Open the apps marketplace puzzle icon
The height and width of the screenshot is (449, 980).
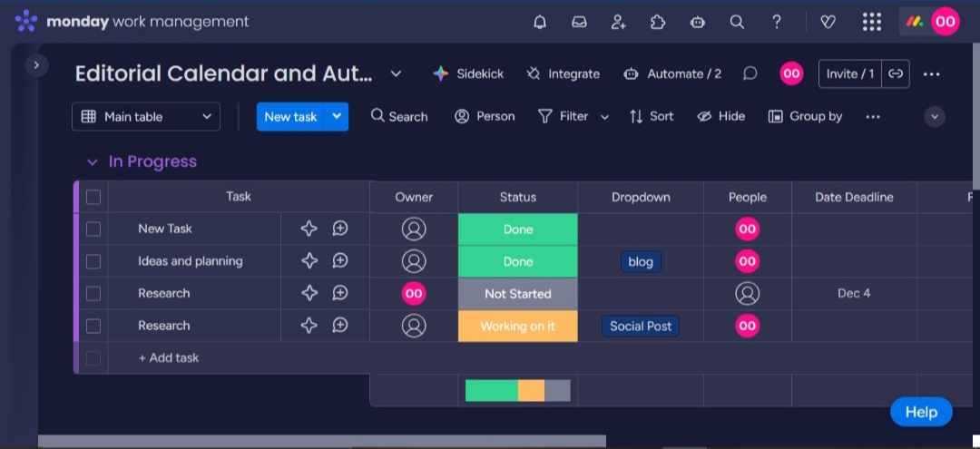click(x=658, y=22)
